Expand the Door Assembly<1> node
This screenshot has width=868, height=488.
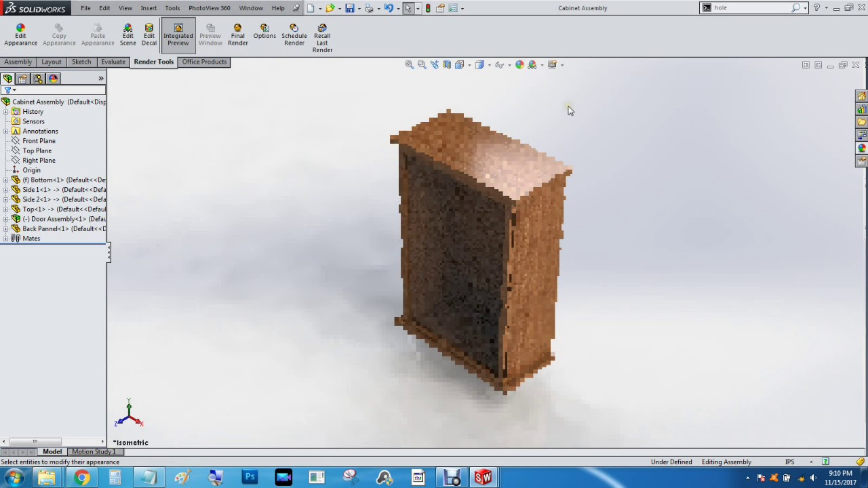[x=6, y=219]
